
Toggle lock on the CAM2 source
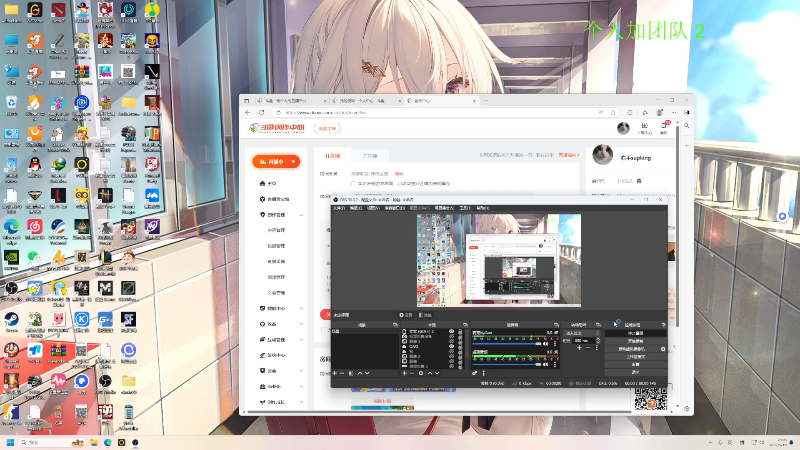click(x=460, y=346)
